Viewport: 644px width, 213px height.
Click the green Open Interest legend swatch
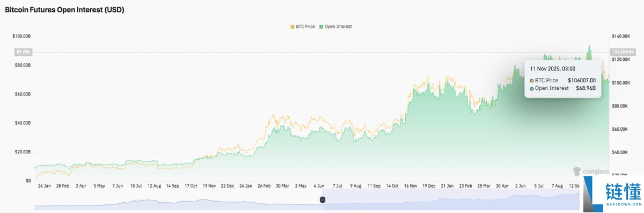[321, 26]
